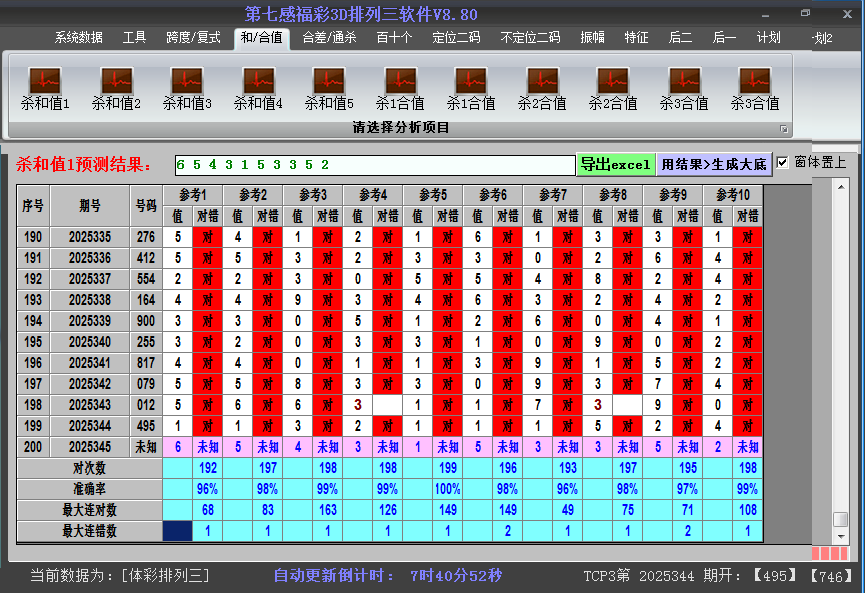The height and width of the screenshot is (593, 865).
Task: Export results with 导出excel button
Action: pyautogui.click(x=616, y=164)
